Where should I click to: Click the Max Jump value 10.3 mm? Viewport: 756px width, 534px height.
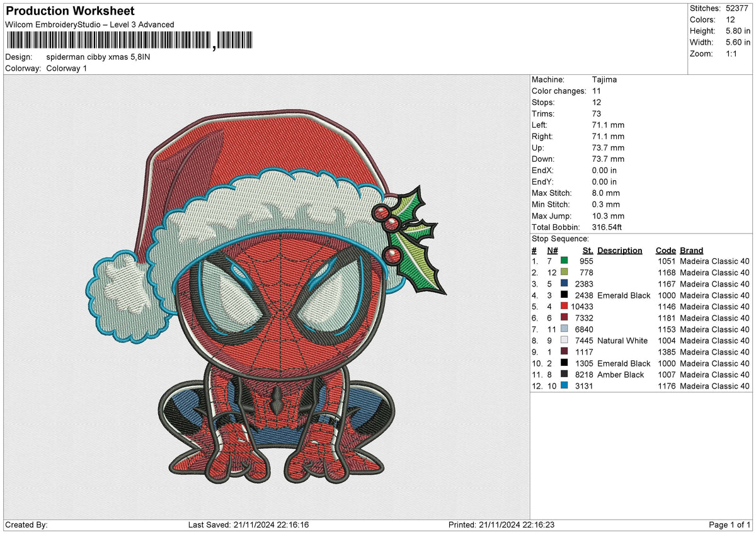(x=609, y=215)
